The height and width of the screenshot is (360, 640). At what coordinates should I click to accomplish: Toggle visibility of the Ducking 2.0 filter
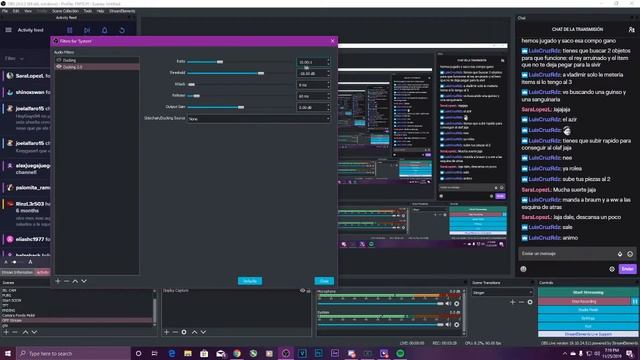pos(59,67)
